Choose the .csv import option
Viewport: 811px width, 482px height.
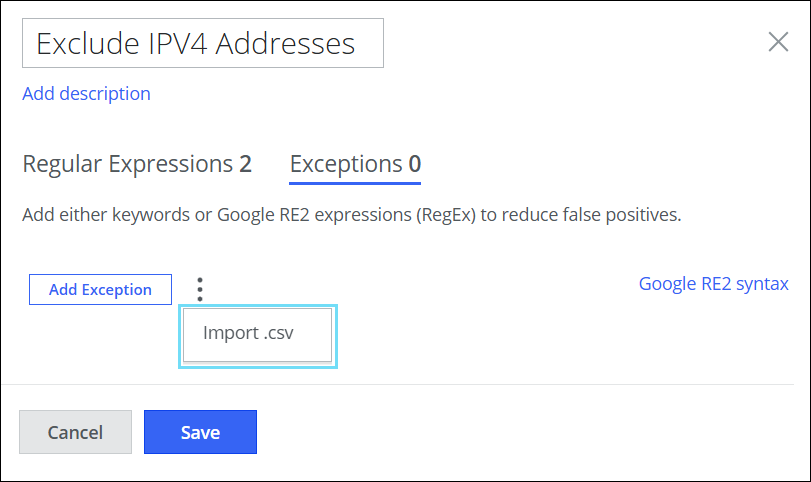(x=257, y=333)
